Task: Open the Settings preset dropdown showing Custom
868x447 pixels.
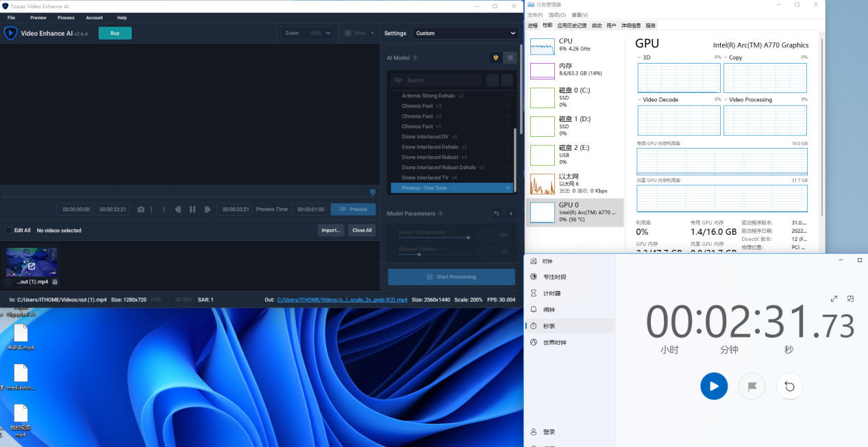Action: click(x=465, y=33)
